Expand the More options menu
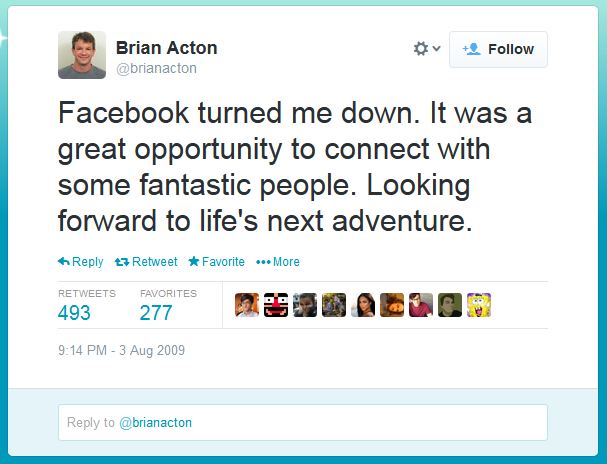Screen dimensions: 607x464 pyautogui.click(x=278, y=262)
